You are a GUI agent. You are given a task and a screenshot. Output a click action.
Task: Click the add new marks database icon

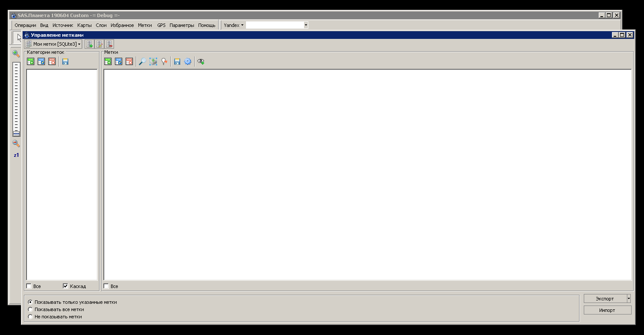click(x=89, y=44)
